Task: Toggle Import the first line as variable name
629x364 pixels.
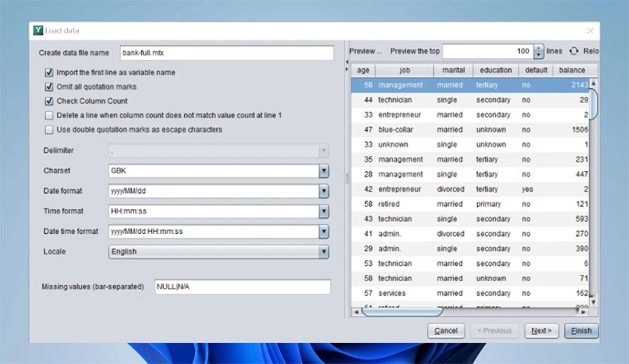Action: tap(49, 72)
